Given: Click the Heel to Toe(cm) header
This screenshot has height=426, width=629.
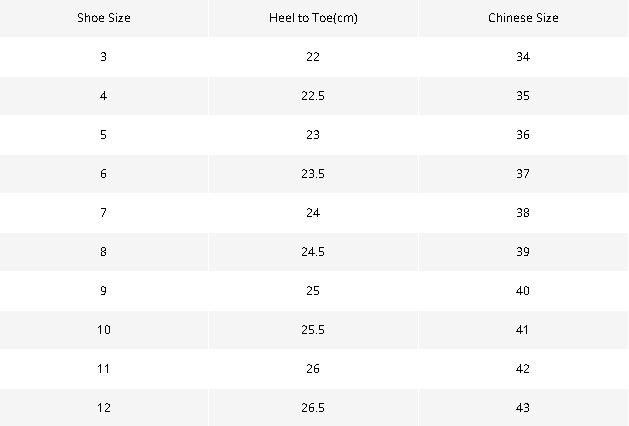Looking at the screenshot, I should click(313, 18).
